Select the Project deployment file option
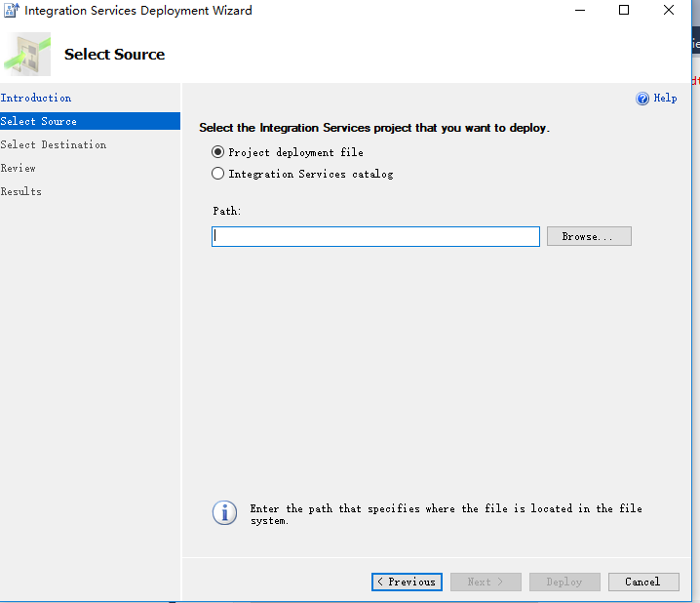Screen dimensions: 700x603 [x=218, y=152]
